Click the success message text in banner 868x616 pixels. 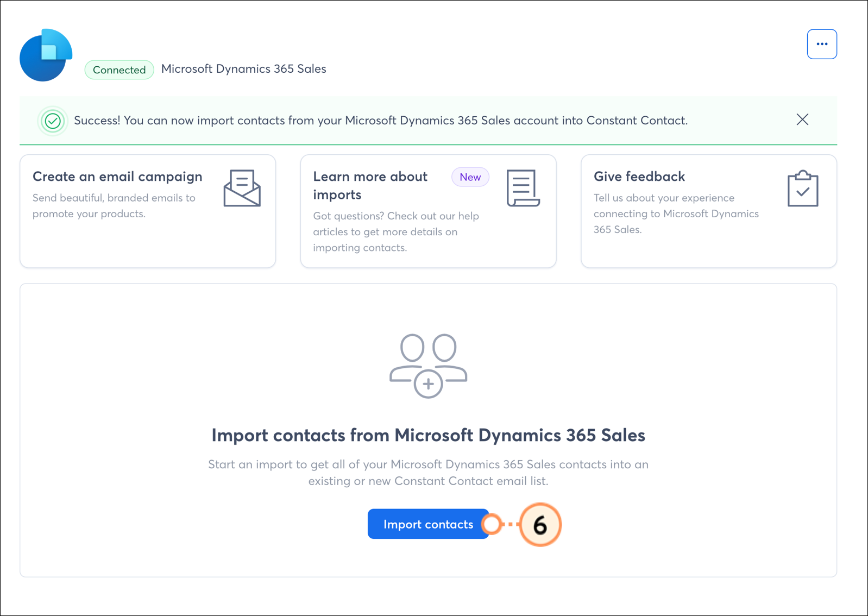(x=380, y=121)
